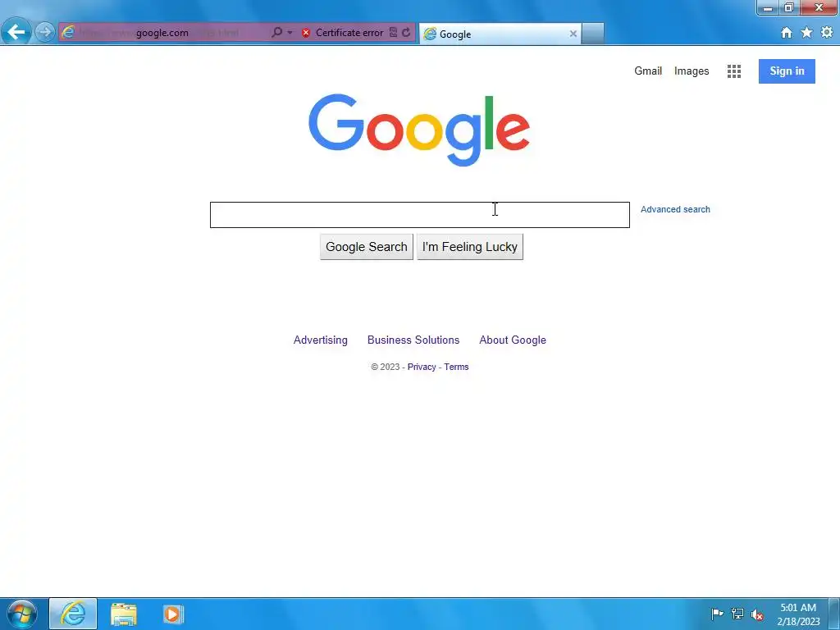Viewport: 840px width, 630px height.
Task: Go to the Home page icon
Action: tap(787, 33)
